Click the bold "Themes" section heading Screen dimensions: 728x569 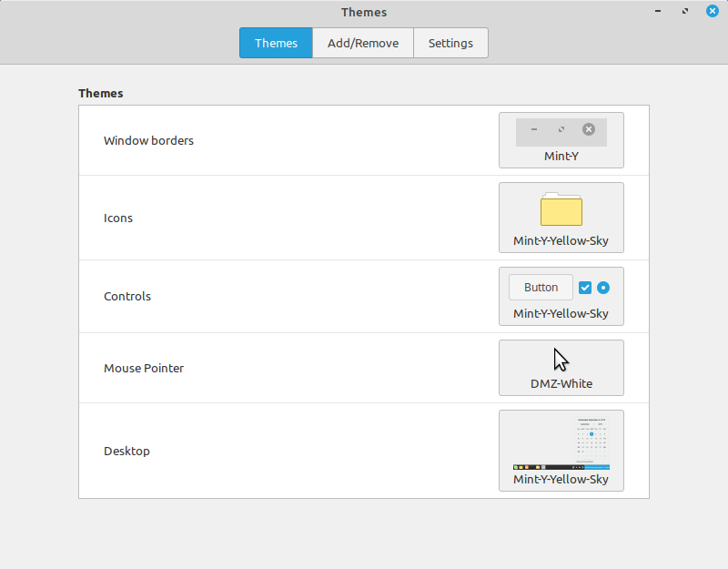point(101,94)
